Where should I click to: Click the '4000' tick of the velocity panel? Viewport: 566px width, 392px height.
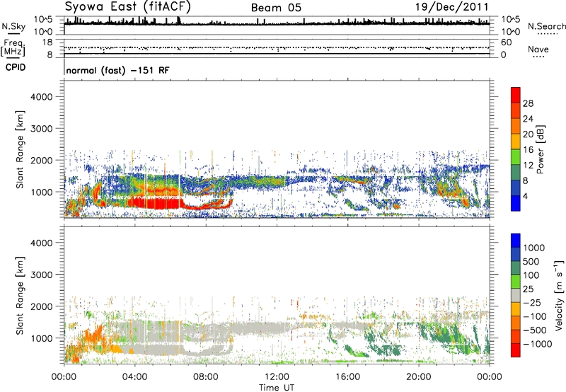tap(41, 243)
